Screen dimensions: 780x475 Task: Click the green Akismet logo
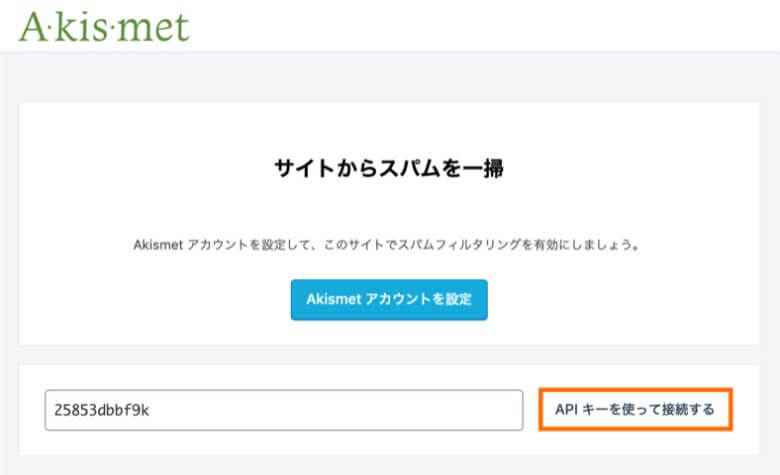103,25
